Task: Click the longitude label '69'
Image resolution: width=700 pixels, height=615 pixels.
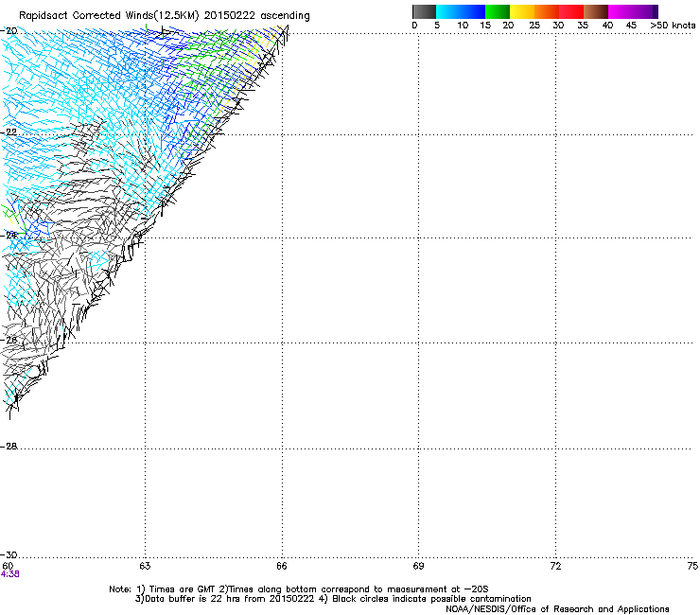Action: click(418, 566)
